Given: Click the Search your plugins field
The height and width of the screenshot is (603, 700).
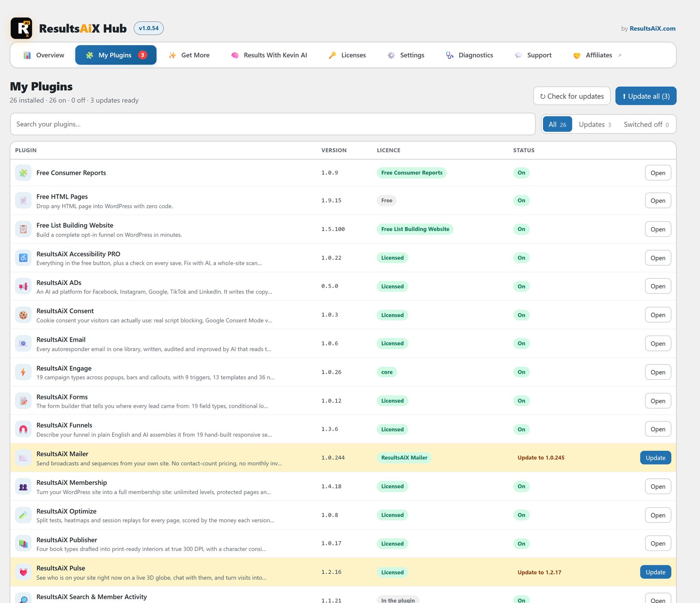Looking at the screenshot, I should click(273, 124).
